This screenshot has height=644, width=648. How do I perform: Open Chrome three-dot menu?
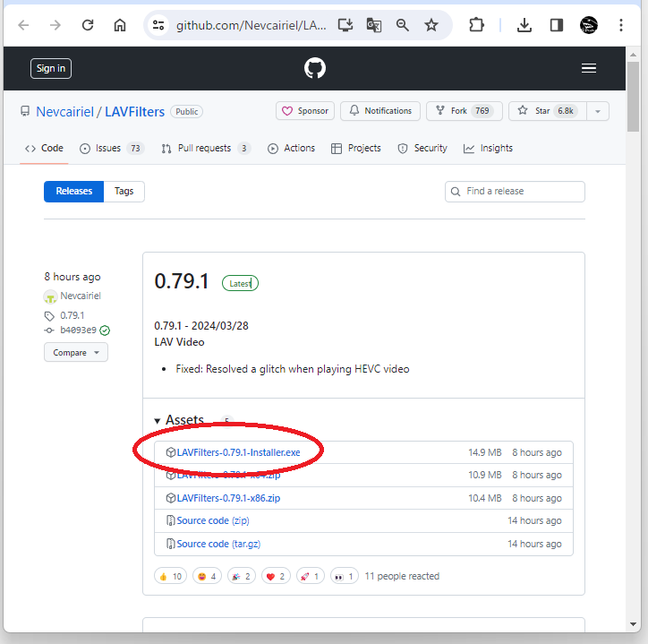pos(621,25)
